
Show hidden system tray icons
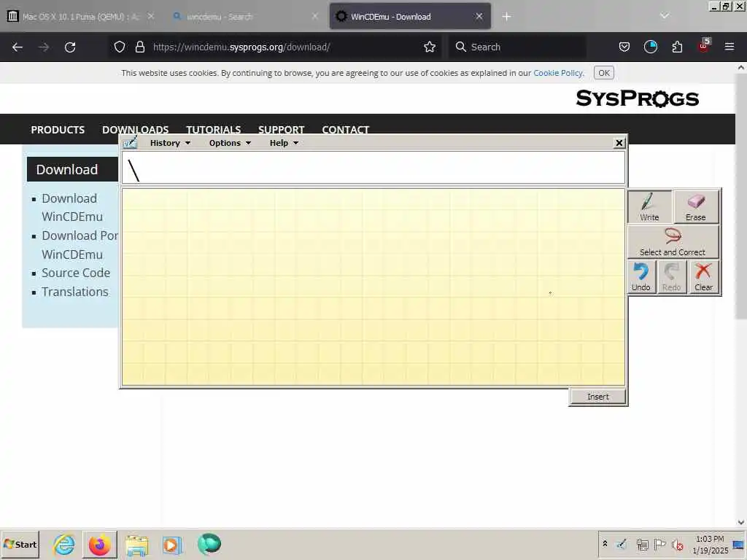tap(605, 544)
